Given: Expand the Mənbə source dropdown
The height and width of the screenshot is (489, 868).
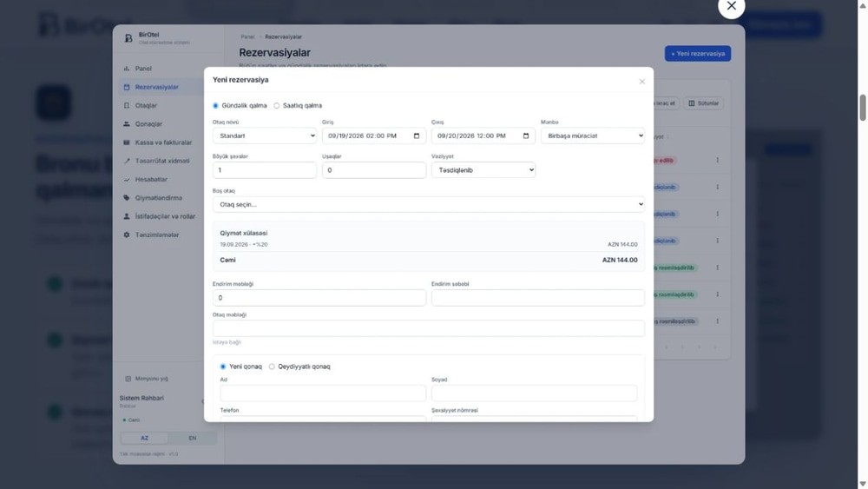Looking at the screenshot, I should click(x=593, y=135).
